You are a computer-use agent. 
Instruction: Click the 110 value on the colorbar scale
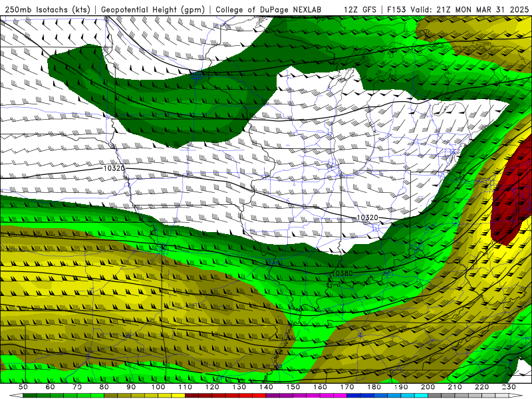tap(186, 387)
